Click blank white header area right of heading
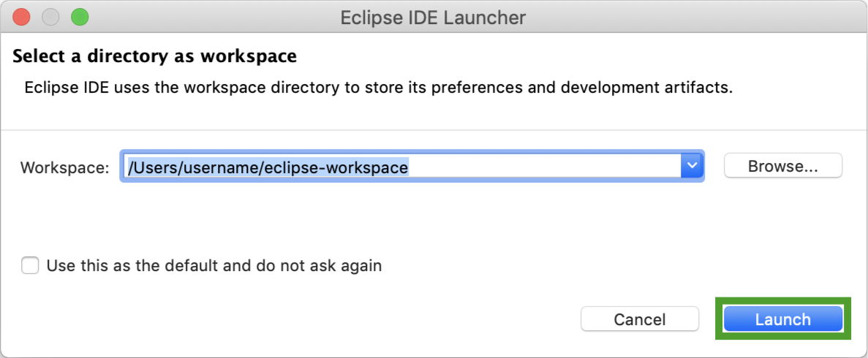Image resolution: width=868 pixels, height=358 pixels. click(x=585, y=56)
